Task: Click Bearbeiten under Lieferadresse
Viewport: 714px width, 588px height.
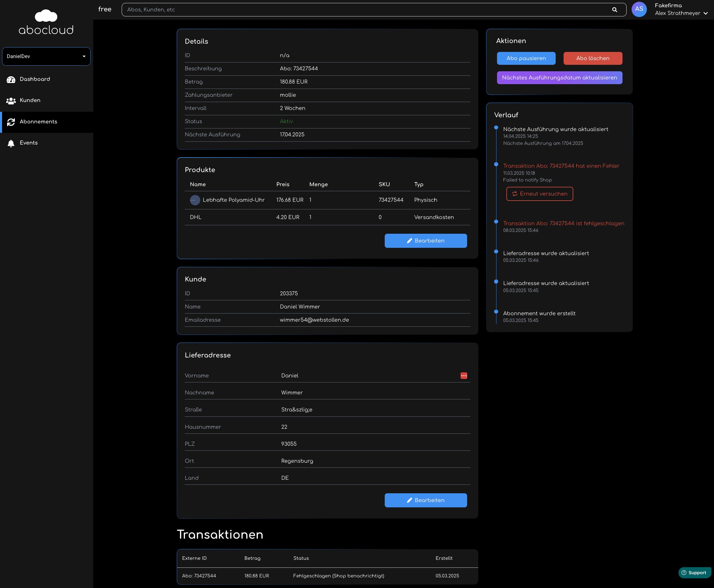Action: [x=425, y=500]
